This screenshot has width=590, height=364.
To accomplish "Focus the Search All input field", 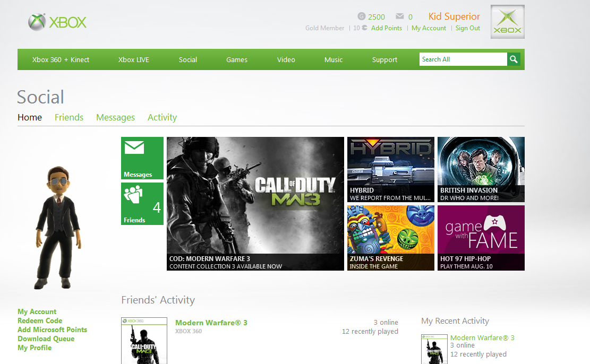I will (x=463, y=59).
